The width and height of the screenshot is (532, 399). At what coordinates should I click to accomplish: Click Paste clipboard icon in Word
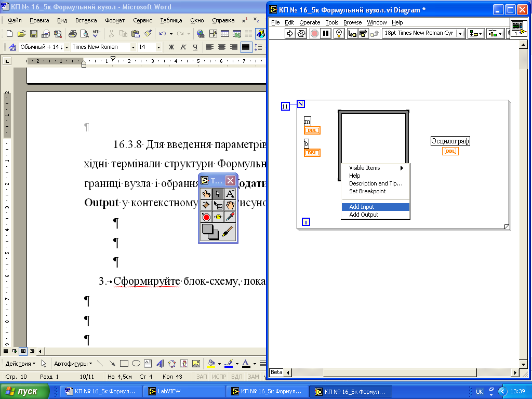(136, 33)
